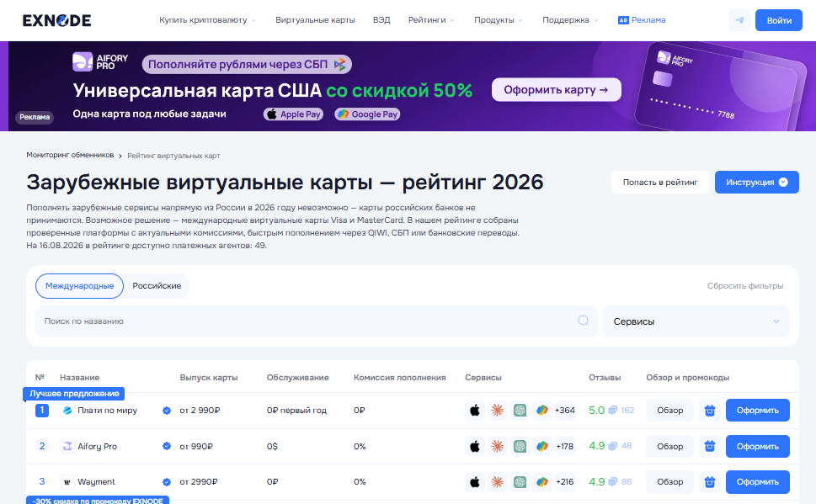Click Сбросить фильтры link
816x504 pixels.
[x=744, y=286]
